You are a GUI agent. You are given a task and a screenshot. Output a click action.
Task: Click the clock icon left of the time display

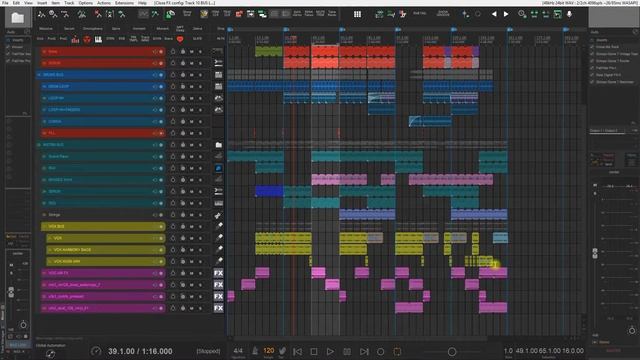coord(96,351)
